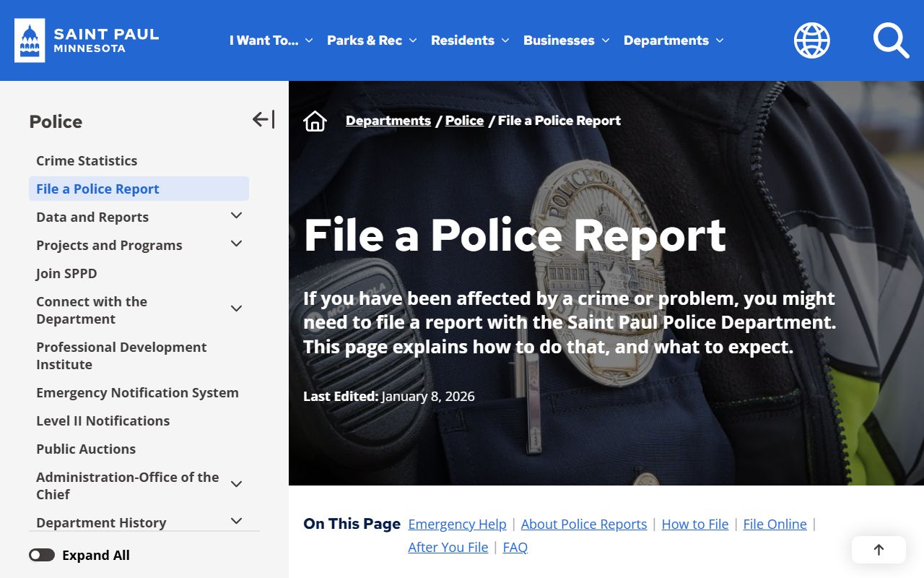Select Crime Statistics in sidebar
This screenshot has width=924, height=578.
coord(87,160)
